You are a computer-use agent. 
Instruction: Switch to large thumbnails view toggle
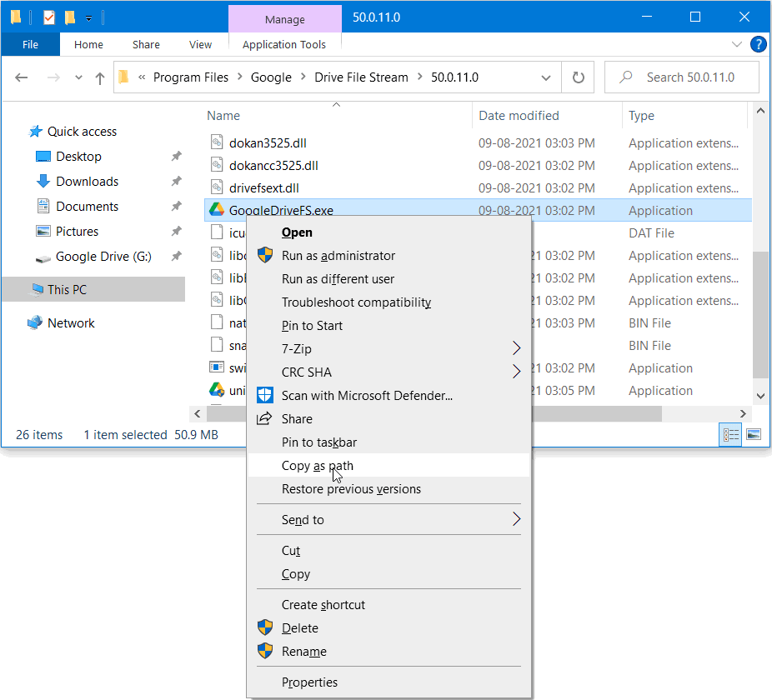(x=753, y=434)
